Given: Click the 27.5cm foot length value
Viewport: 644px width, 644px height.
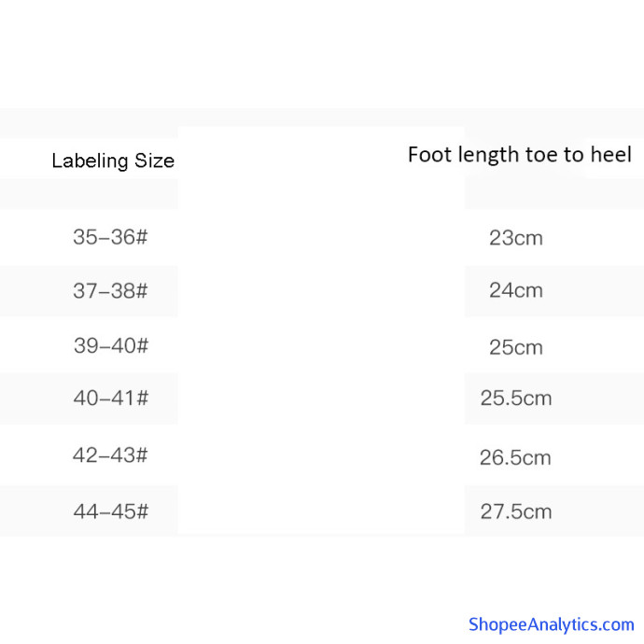Looking at the screenshot, I should pyautogui.click(x=515, y=511).
